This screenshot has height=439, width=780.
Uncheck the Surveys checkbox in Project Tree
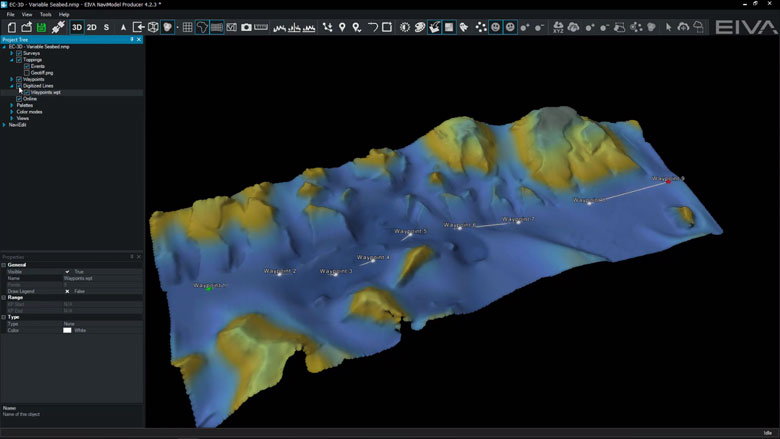19,53
